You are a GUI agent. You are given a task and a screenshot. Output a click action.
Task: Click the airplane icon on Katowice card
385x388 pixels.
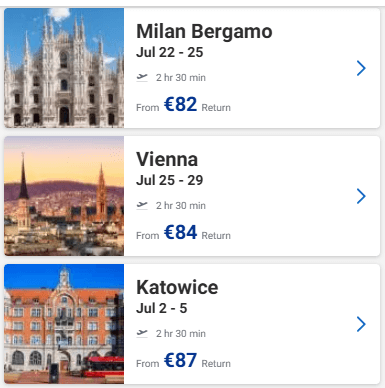142,333
